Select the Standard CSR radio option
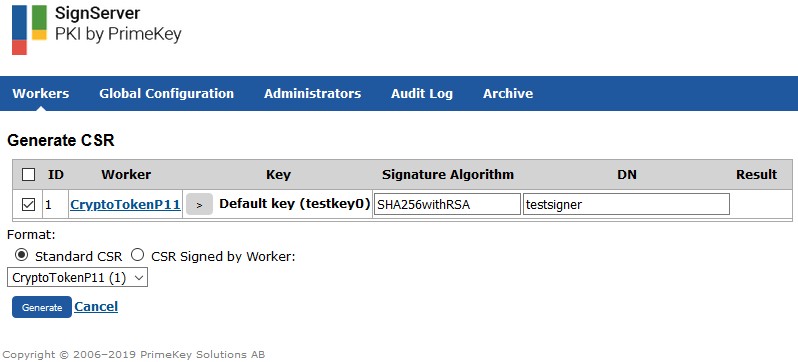 coord(21,255)
